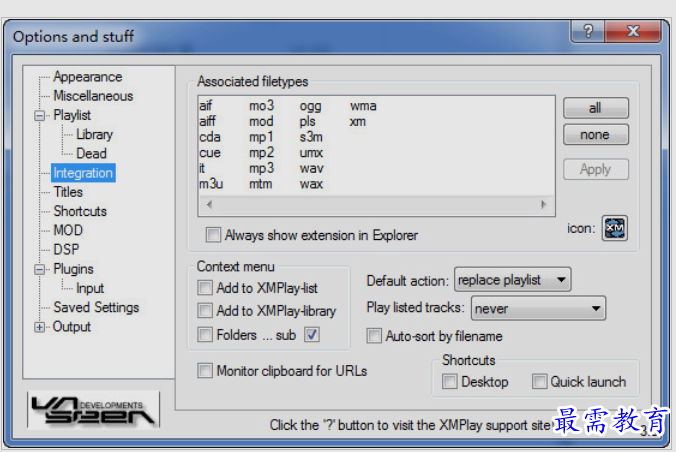Select the 's3m' filetype

pyautogui.click(x=311, y=137)
